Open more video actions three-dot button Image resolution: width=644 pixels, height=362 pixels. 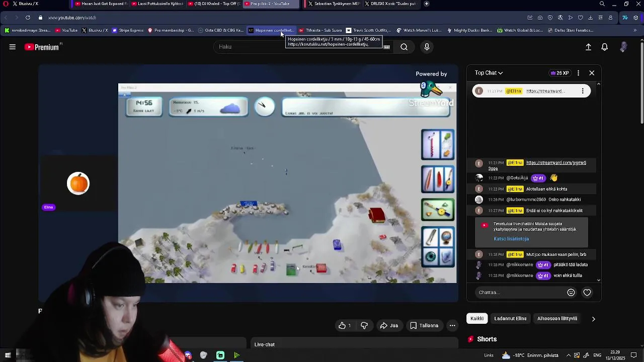pyautogui.click(x=452, y=325)
